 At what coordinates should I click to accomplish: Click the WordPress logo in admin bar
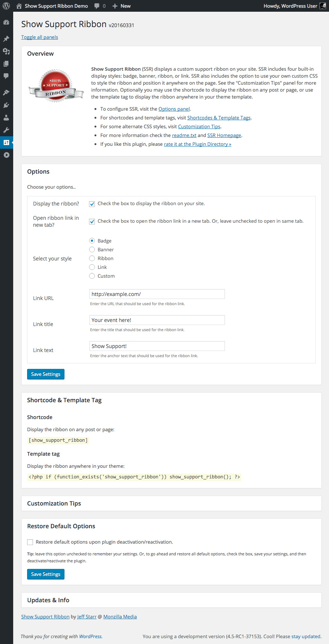[6, 6]
